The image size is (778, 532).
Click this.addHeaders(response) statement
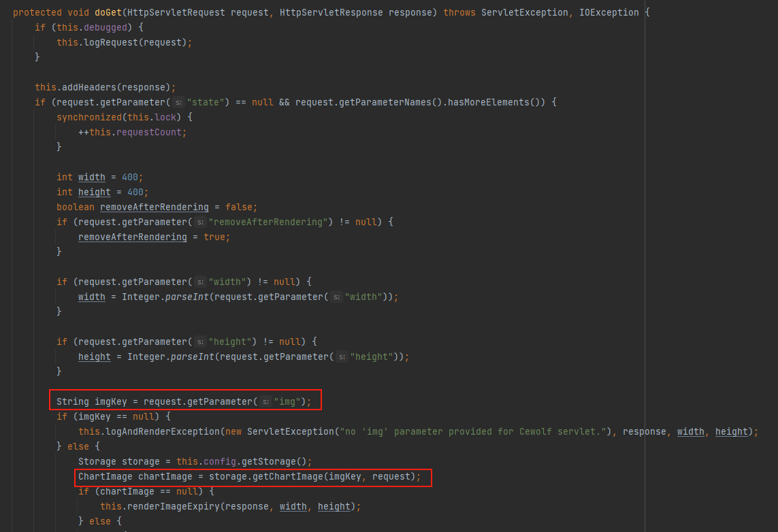point(106,87)
